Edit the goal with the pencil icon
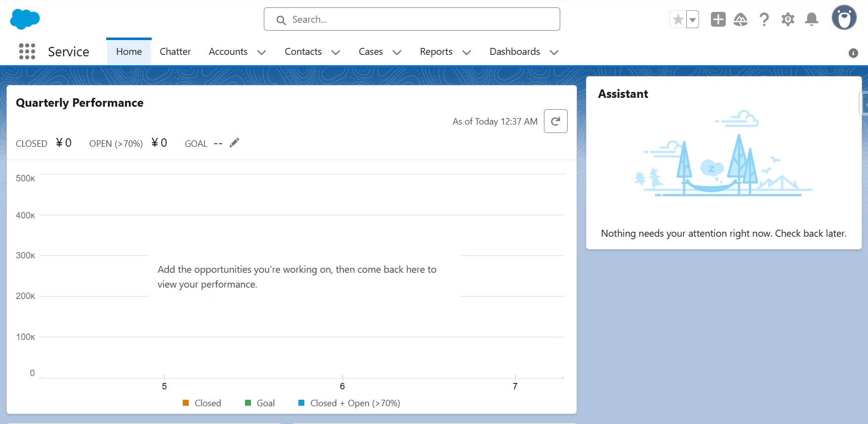Screen dimensions: 868x424 click(x=234, y=143)
